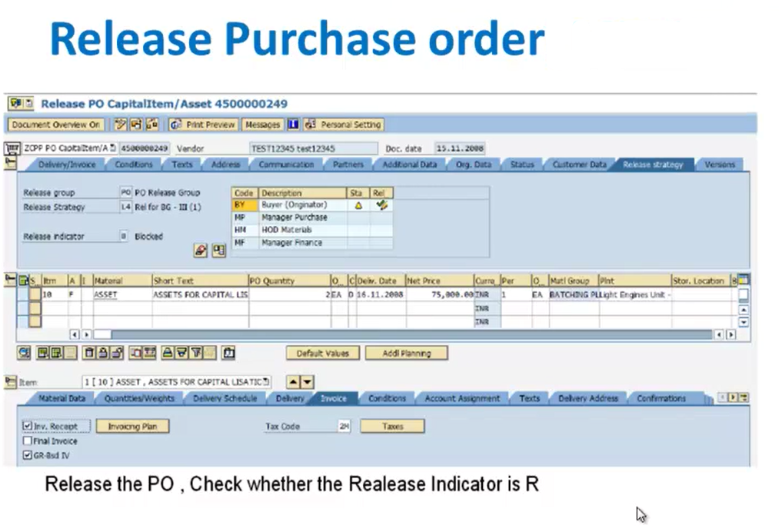Click the other purchase order icon in the top toolbar
Viewport: 779px width, 532px height.
pos(135,125)
